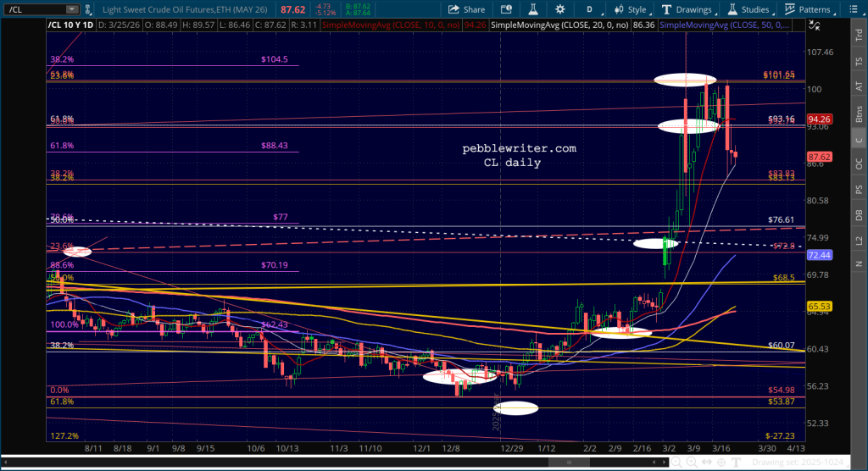Image resolution: width=868 pixels, height=471 pixels.
Task: Click the $77 Fibonacci level label
Action: tap(280, 216)
